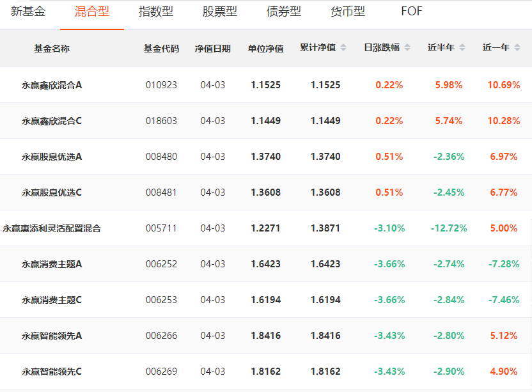532x392 pixels.
Task: Click the 10.69% one-year return
Action: coord(504,85)
